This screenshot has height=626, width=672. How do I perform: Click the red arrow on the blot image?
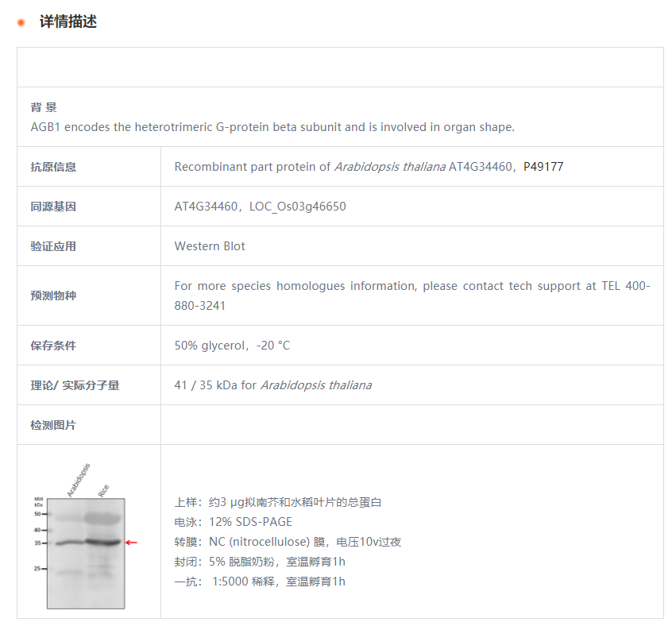tap(132, 543)
